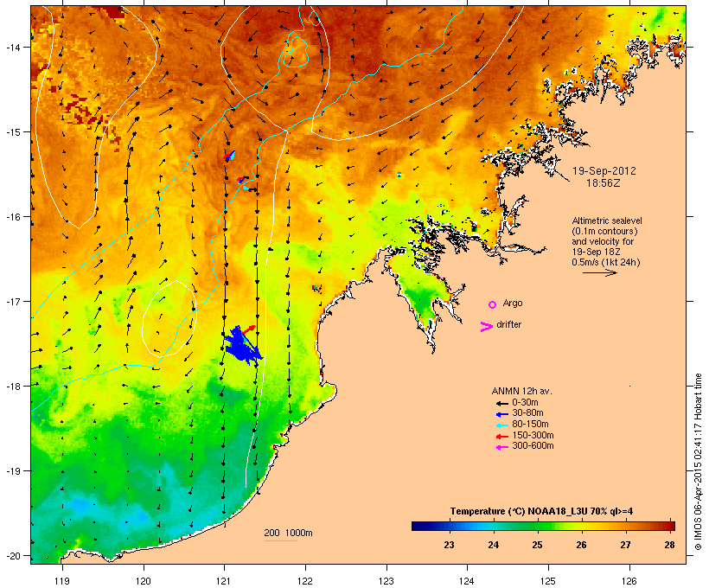Screen dimensions: 709x588
Task: Click the colorbar tick label 27
Action: coord(625,545)
